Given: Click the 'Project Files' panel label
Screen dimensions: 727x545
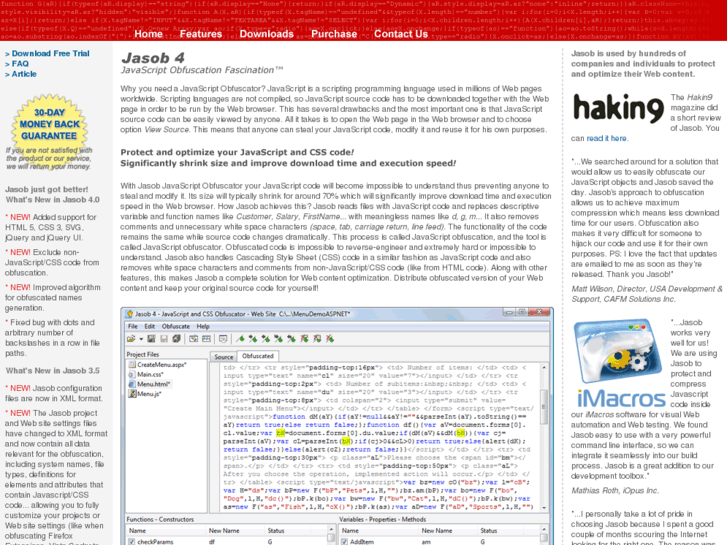Looking at the screenshot, I should coord(143,354).
